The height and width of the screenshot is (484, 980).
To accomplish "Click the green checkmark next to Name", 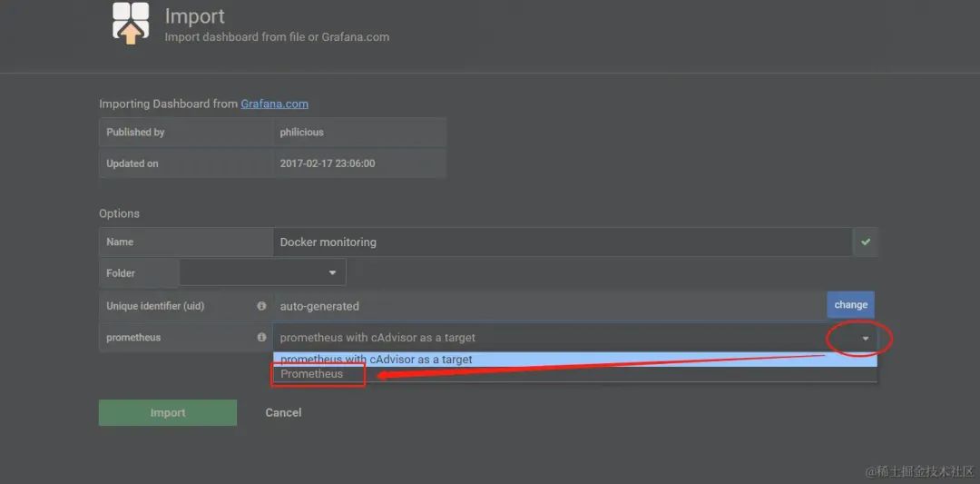I will (865, 242).
